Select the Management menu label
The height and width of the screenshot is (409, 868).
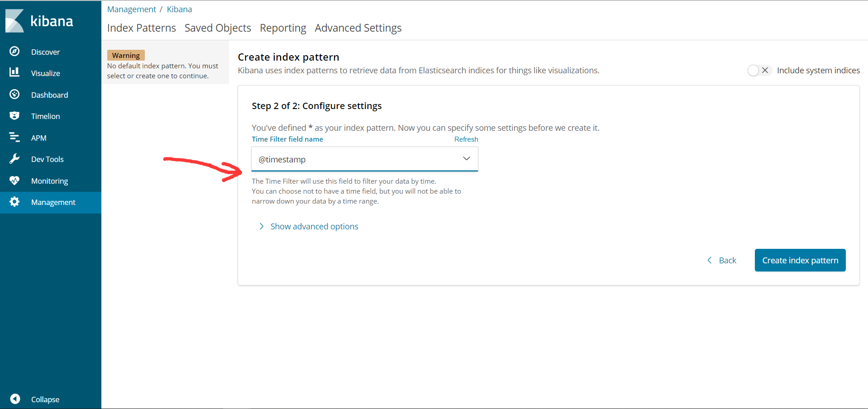point(53,202)
